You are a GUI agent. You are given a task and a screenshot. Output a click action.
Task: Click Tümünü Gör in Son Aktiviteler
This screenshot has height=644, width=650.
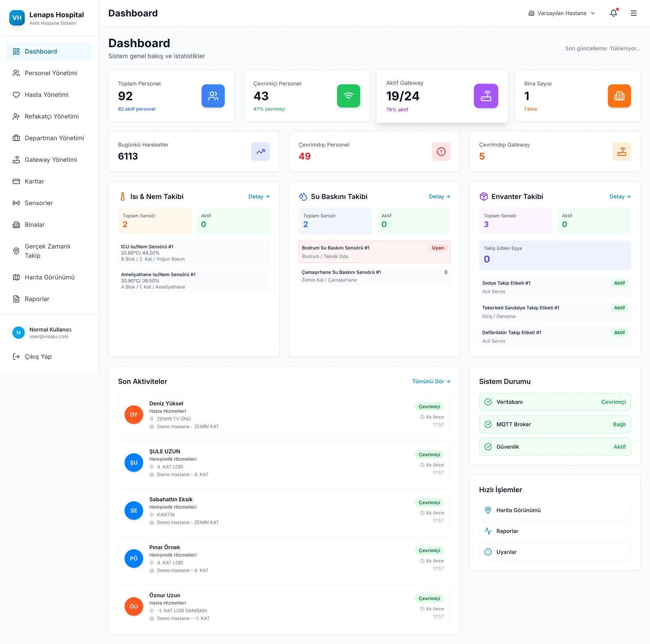431,381
